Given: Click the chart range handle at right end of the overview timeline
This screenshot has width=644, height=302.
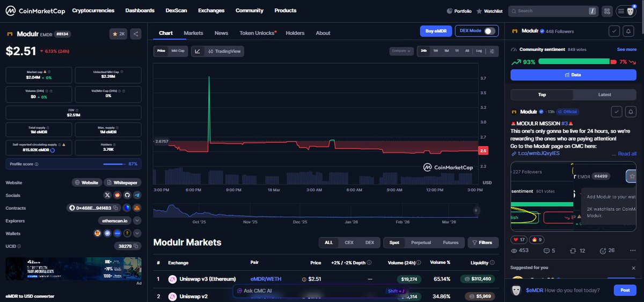Looking at the screenshot, I should pyautogui.click(x=476, y=210).
